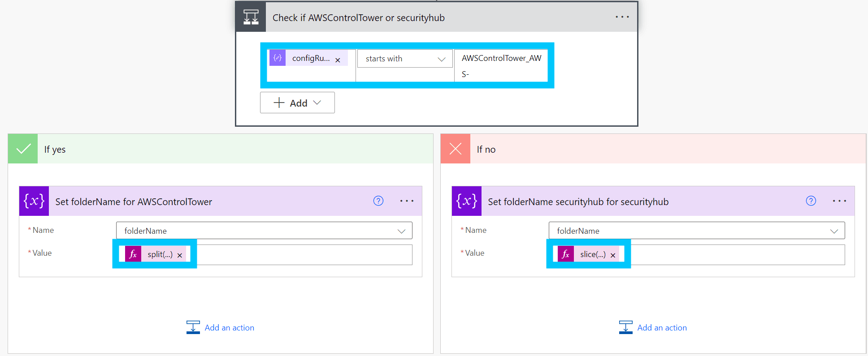Expand the folderName dropdown in If yes

click(x=401, y=231)
